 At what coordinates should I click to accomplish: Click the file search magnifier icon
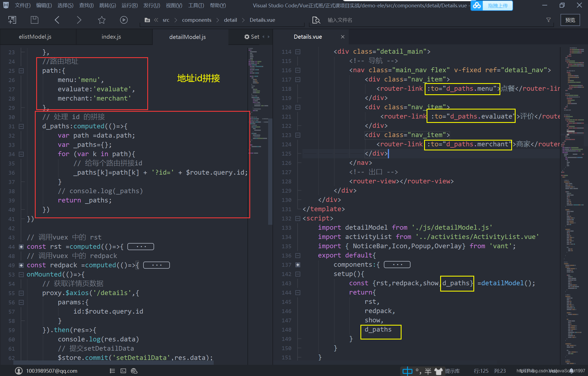tap(316, 20)
